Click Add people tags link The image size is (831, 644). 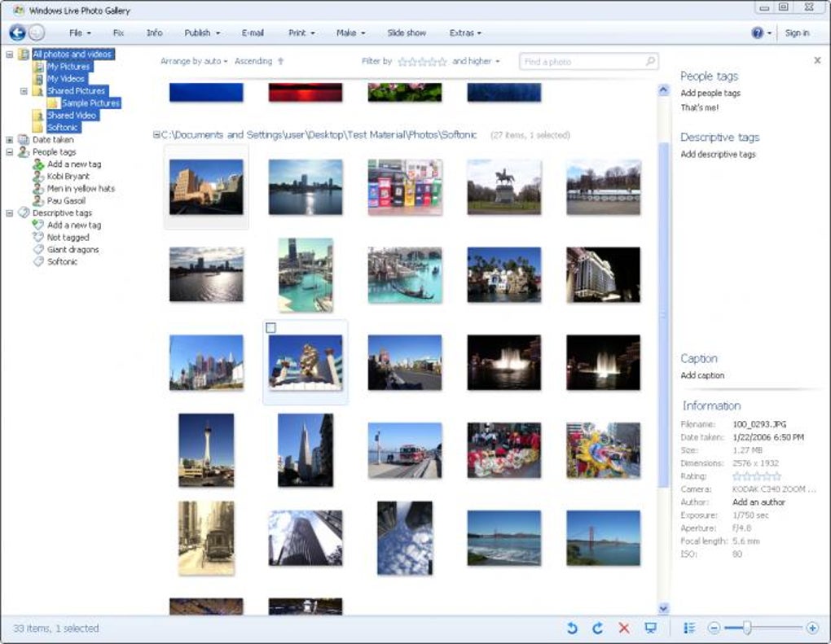coord(710,93)
